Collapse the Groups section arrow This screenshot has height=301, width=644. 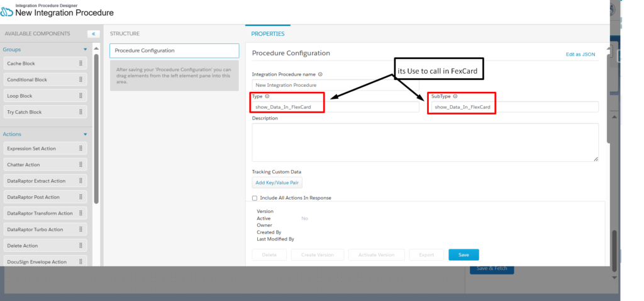click(86, 49)
